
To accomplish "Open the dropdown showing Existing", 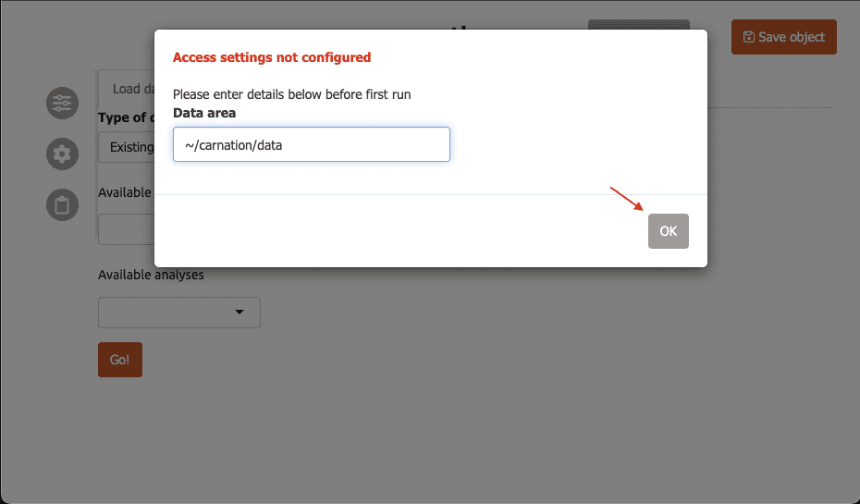I will pyautogui.click(x=126, y=147).
